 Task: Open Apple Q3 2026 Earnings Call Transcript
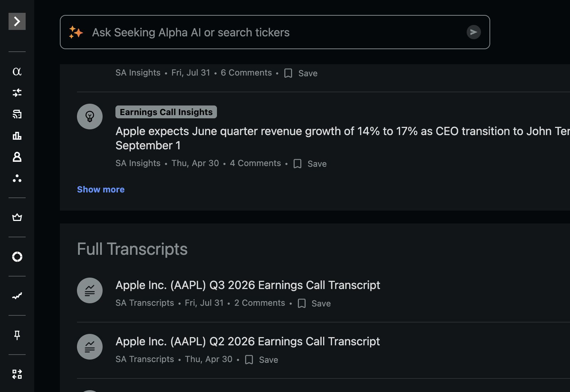point(248,285)
